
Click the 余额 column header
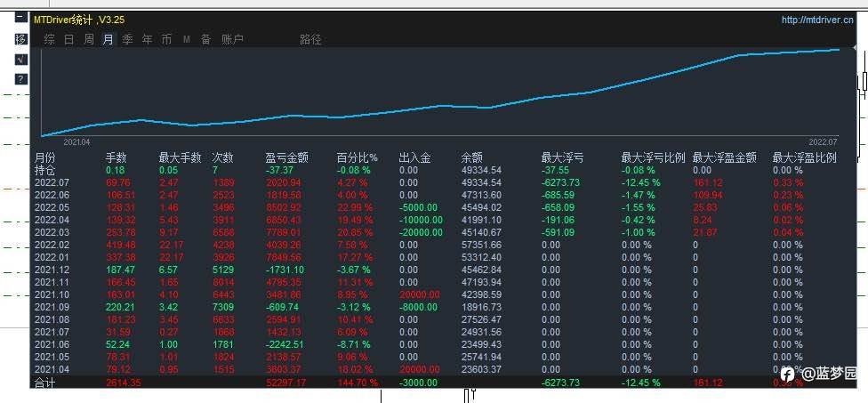pyautogui.click(x=472, y=157)
